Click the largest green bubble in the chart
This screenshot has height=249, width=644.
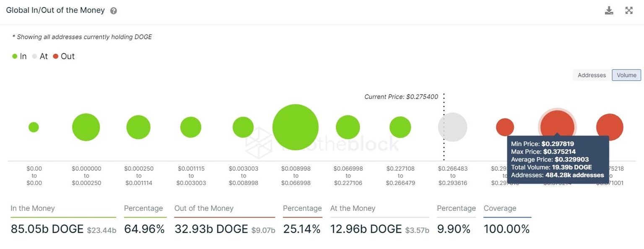coord(295,127)
